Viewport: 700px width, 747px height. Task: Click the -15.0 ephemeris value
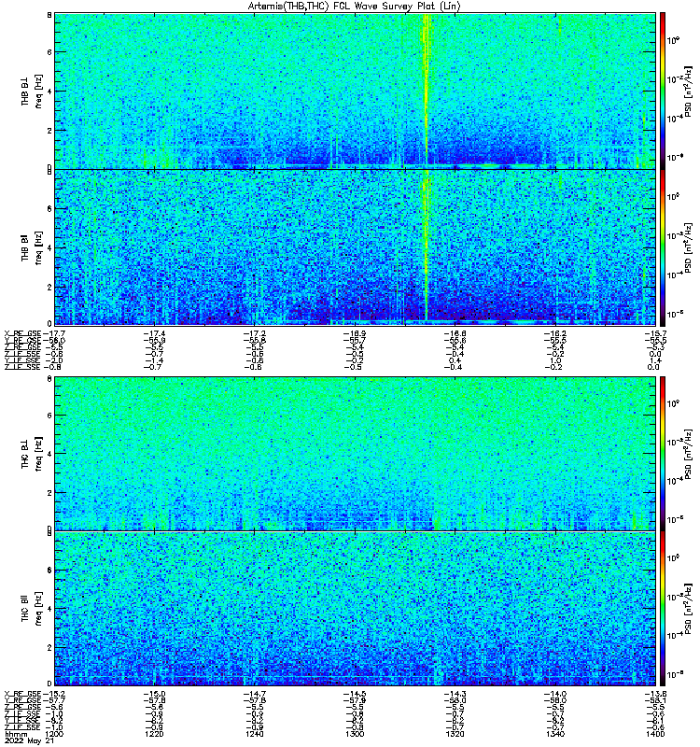click(x=155, y=694)
